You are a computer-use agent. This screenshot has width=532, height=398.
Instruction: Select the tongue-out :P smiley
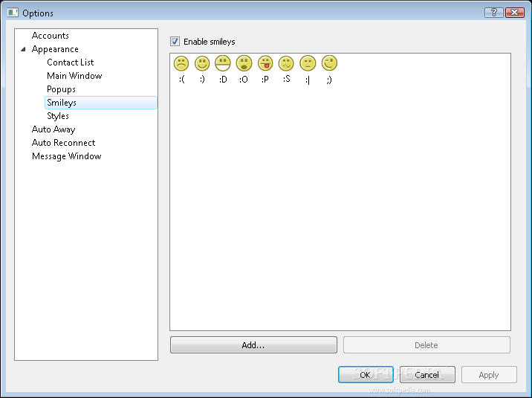[x=265, y=63]
